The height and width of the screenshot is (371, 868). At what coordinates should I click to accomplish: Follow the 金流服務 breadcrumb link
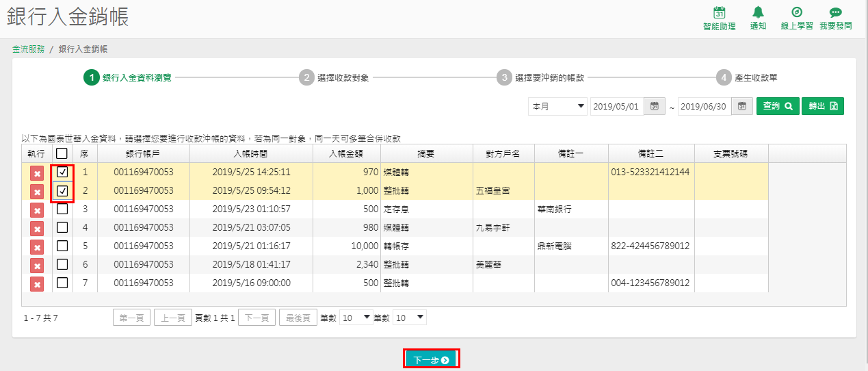[x=29, y=49]
